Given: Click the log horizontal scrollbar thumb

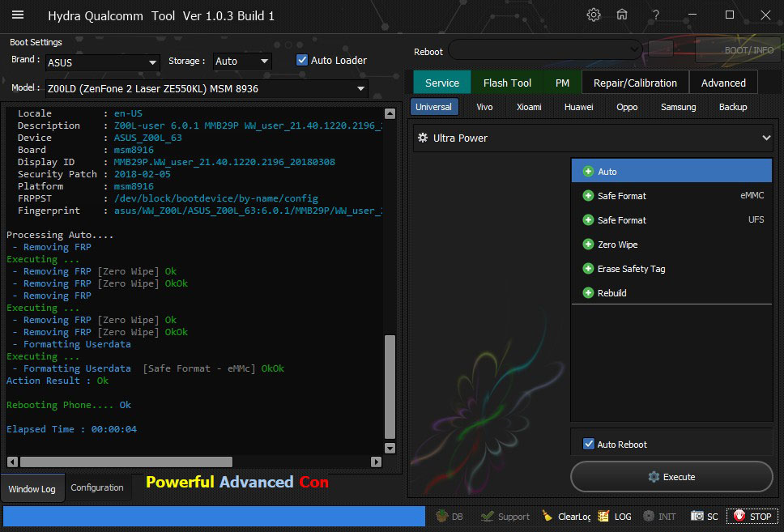Looking at the screenshot, I should (x=126, y=462).
